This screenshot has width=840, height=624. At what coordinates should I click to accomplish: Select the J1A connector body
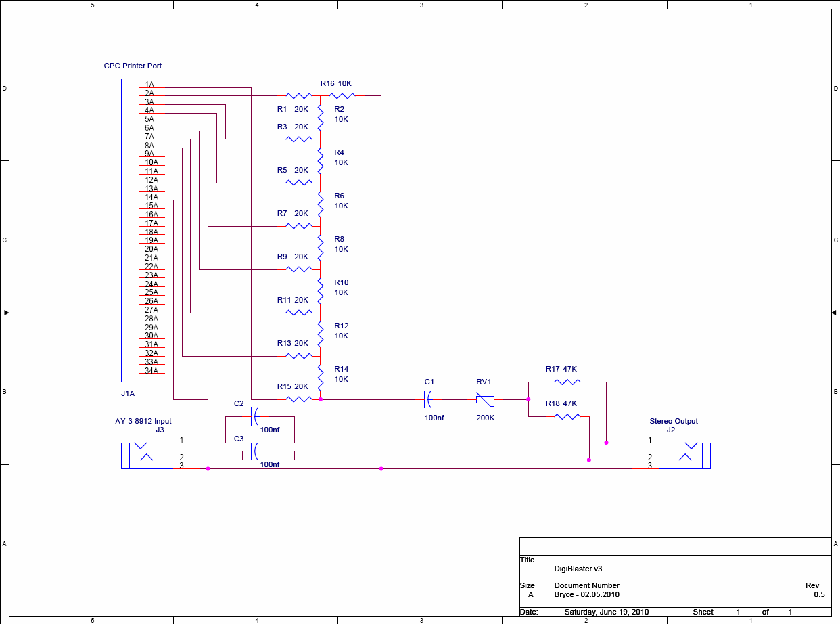click(x=130, y=230)
